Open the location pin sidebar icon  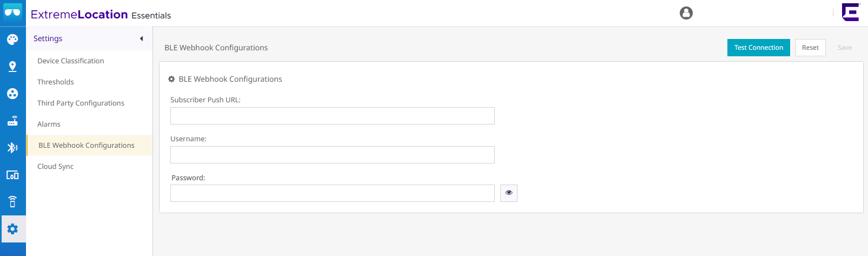tap(12, 67)
